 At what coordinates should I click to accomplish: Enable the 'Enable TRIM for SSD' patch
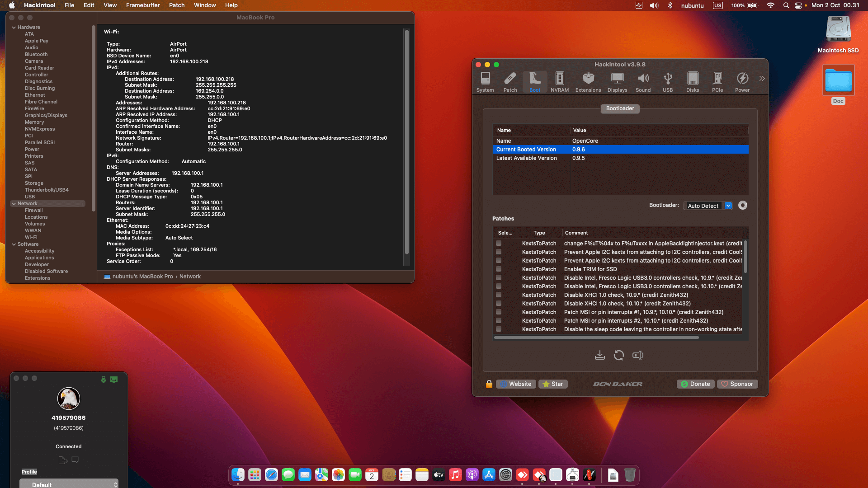499,269
